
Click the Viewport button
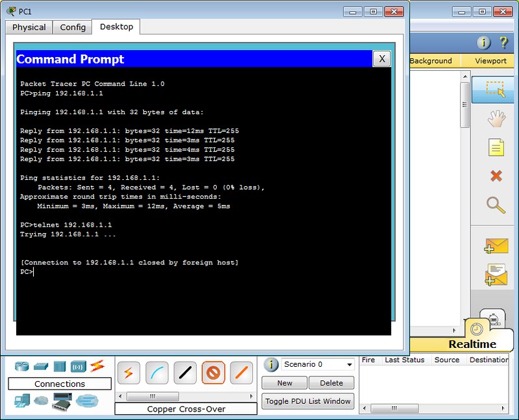click(x=490, y=60)
